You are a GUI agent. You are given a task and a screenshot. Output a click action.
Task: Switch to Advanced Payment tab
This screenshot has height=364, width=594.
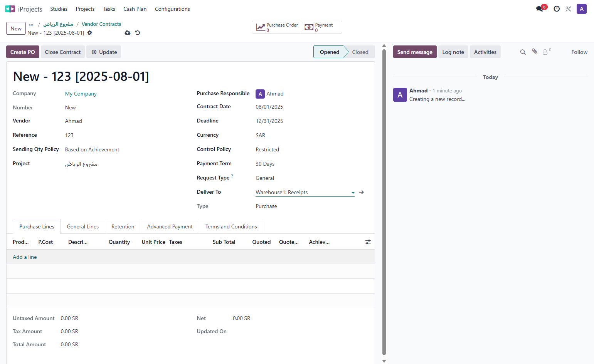click(170, 226)
